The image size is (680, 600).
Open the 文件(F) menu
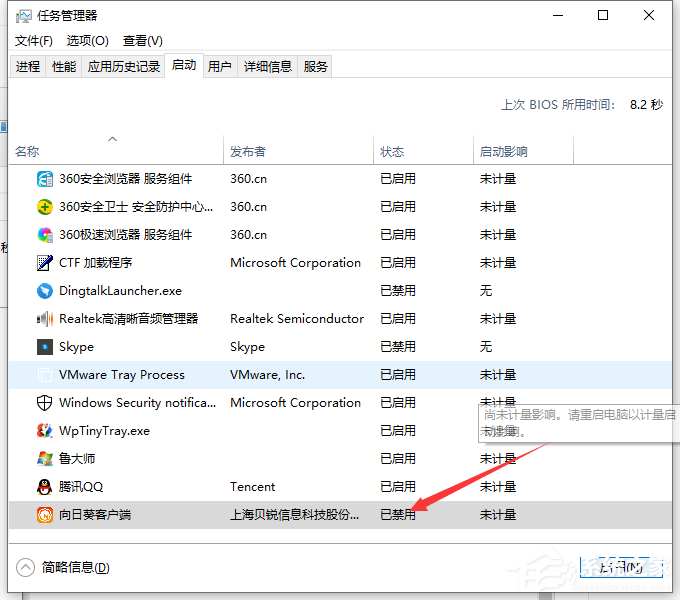33,41
